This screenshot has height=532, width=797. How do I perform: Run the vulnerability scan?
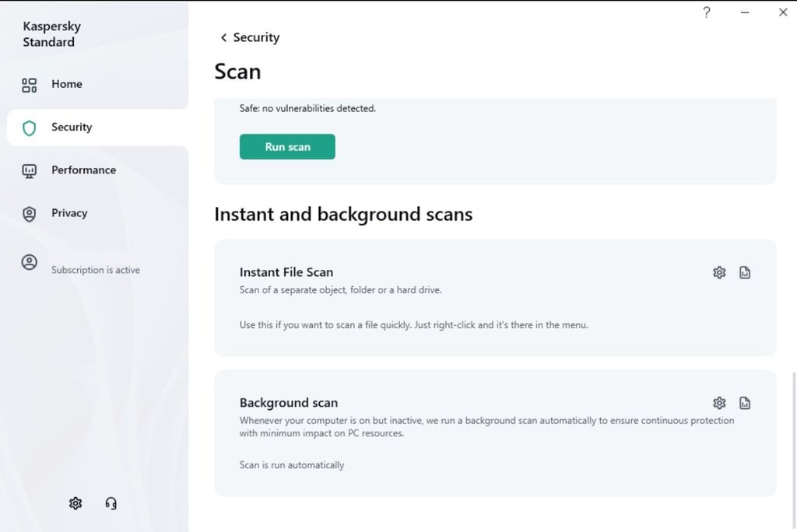tap(287, 147)
